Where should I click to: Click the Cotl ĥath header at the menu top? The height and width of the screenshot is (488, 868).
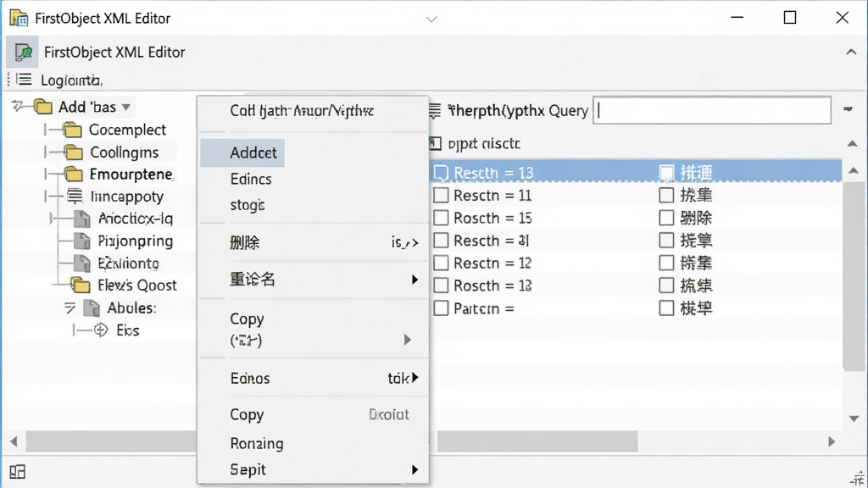point(302,111)
